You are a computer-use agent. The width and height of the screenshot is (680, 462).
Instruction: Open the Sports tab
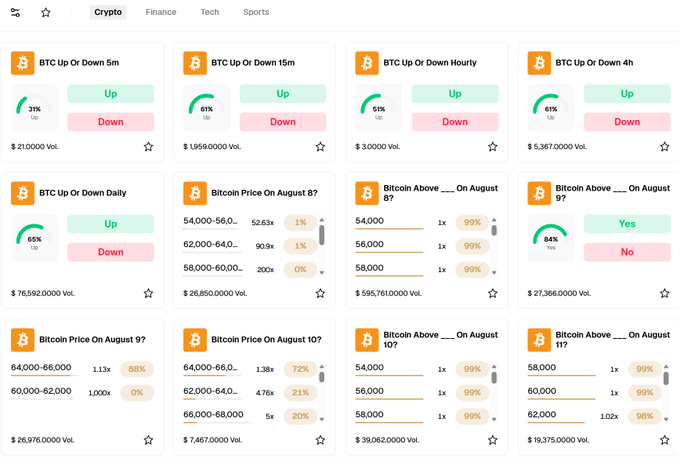(256, 12)
